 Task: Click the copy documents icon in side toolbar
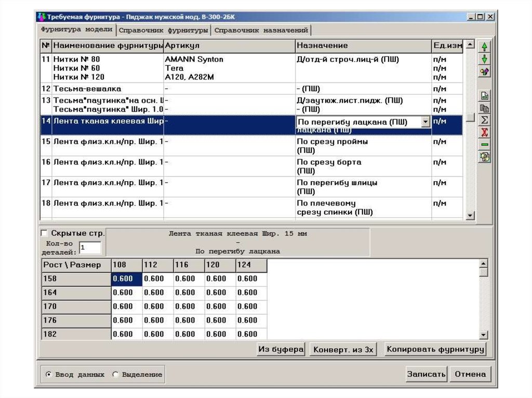click(484, 108)
